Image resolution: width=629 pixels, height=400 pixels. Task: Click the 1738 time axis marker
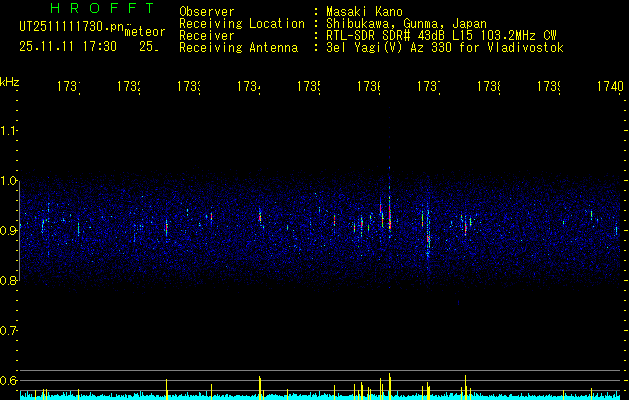coord(489,86)
